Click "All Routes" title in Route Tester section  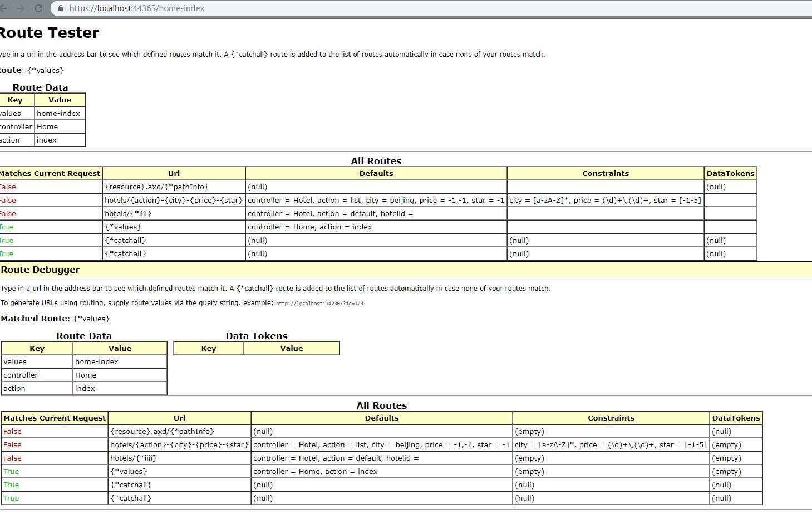tap(376, 161)
